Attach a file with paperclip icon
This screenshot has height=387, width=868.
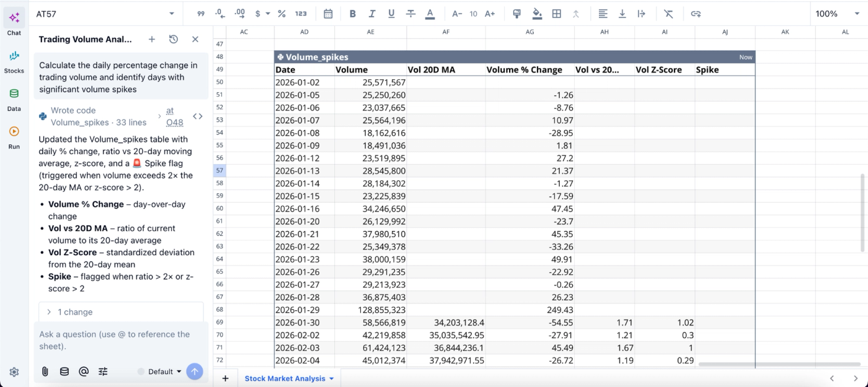45,372
